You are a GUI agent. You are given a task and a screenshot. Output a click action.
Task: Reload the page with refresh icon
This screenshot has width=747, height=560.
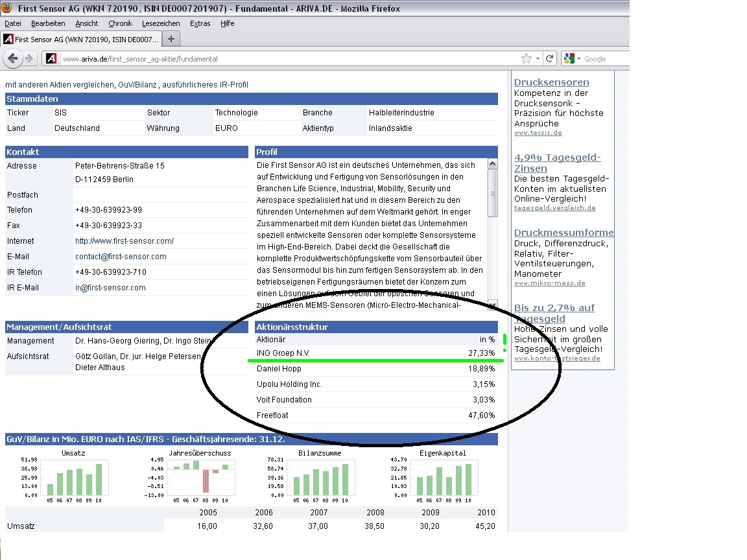click(x=550, y=58)
